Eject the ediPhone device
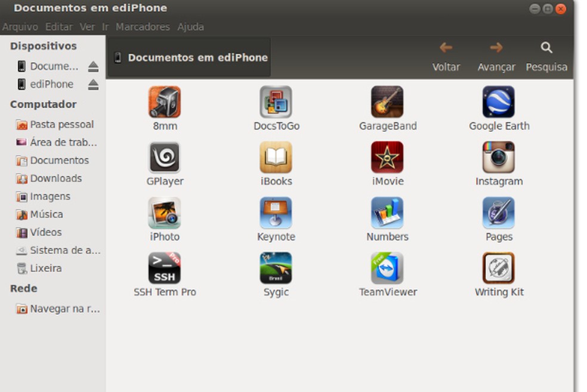This screenshot has width=587, height=392. [93, 85]
